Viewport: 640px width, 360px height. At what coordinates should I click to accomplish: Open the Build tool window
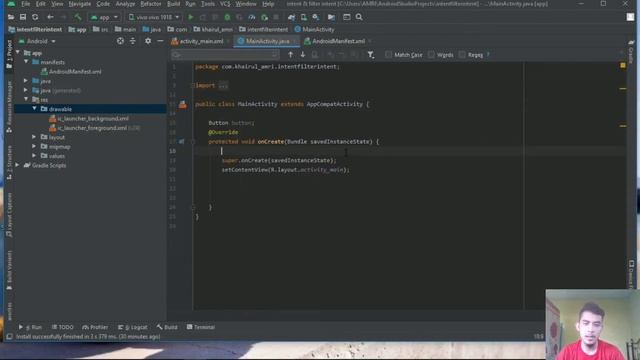167,327
